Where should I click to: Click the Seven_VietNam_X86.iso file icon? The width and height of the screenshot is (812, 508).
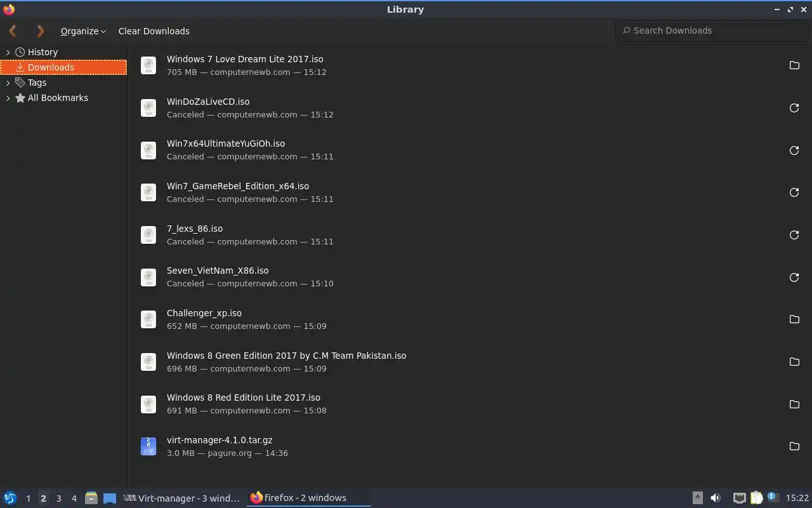click(148, 277)
